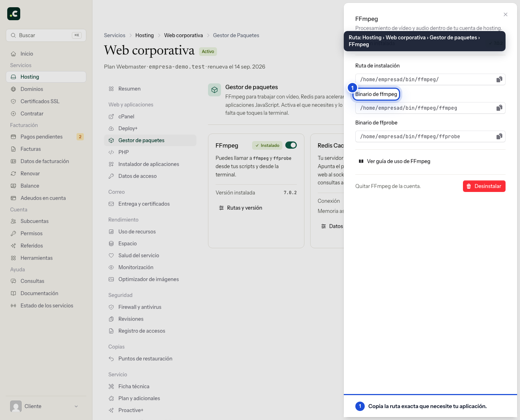This screenshot has width=520, height=420.
Task: Open the Resumen tab
Action: coord(150,89)
